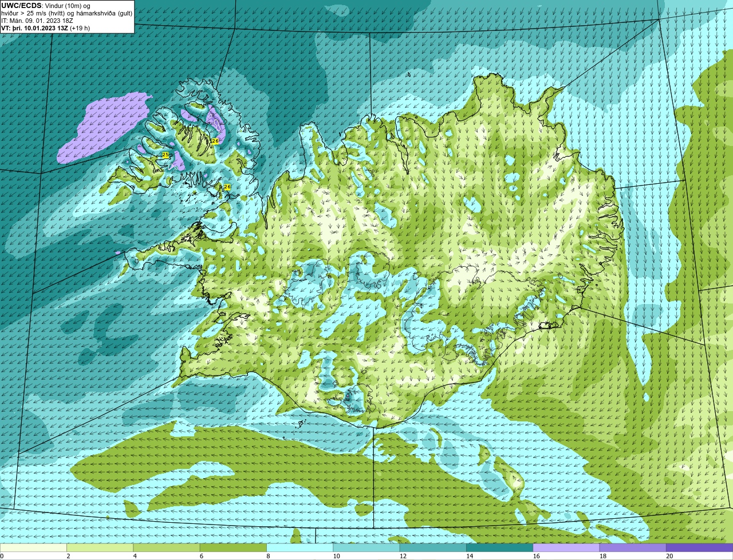Click the scale tick label 10
The width and height of the screenshot is (733, 560).
tap(336, 556)
